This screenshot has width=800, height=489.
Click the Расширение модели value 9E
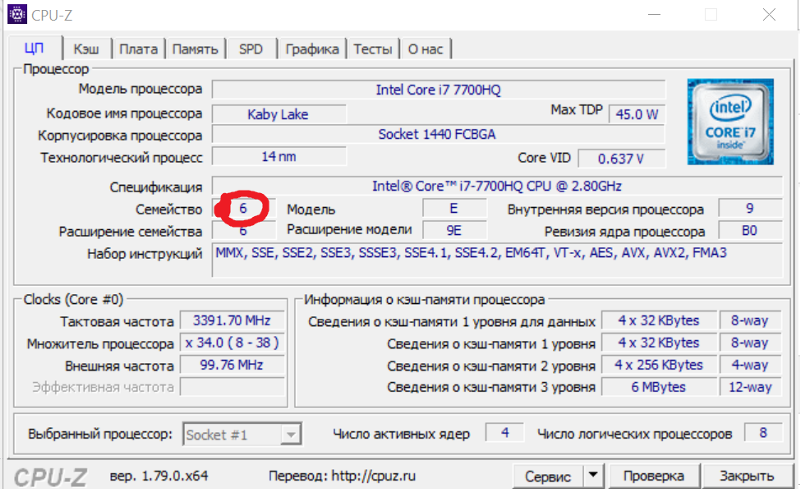[x=454, y=231]
